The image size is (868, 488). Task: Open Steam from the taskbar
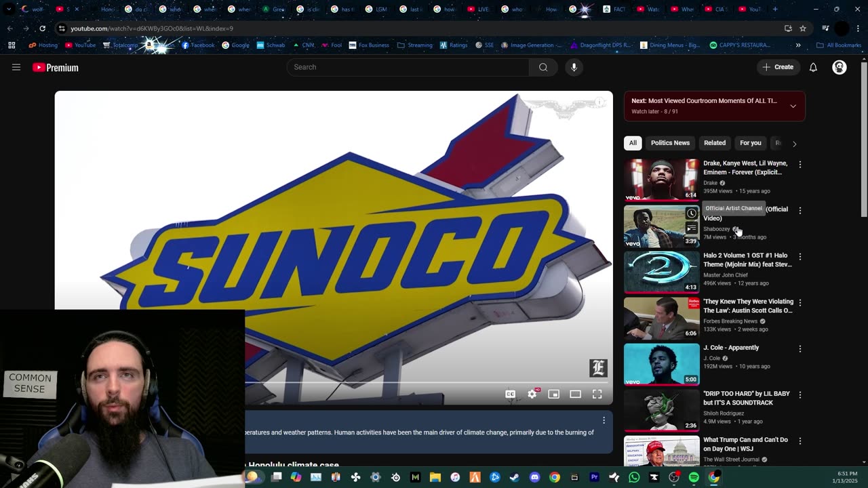click(x=515, y=477)
